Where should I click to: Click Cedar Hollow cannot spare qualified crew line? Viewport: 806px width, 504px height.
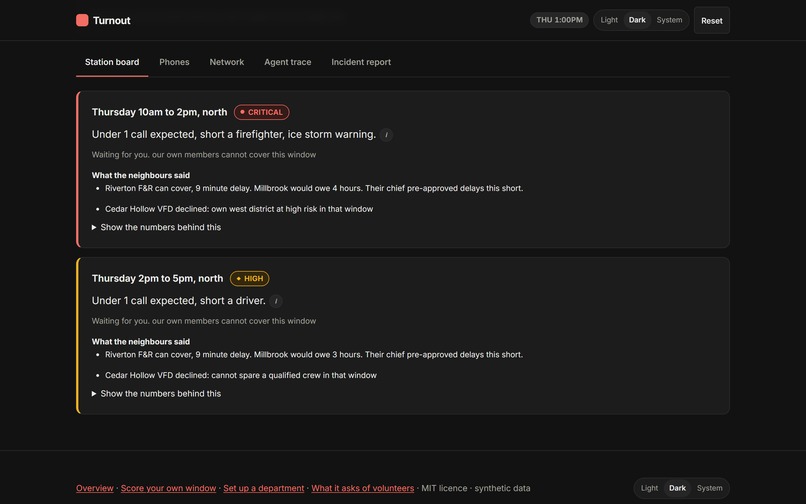(241, 375)
